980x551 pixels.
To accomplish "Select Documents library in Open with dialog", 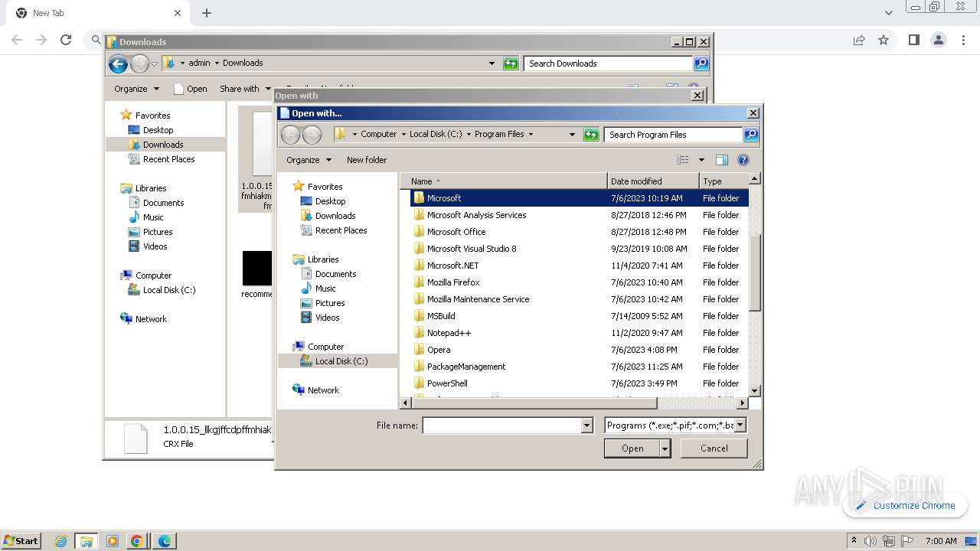I will pyautogui.click(x=335, y=274).
